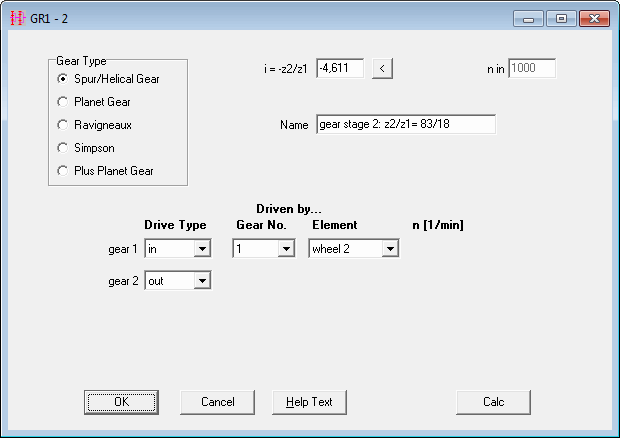Click the gear ratio i input field
This screenshot has width=620, height=438.
[339, 68]
